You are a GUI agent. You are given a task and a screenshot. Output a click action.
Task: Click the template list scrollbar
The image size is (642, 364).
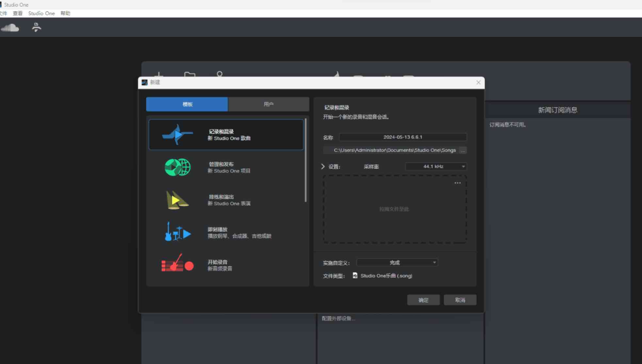(306, 160)
